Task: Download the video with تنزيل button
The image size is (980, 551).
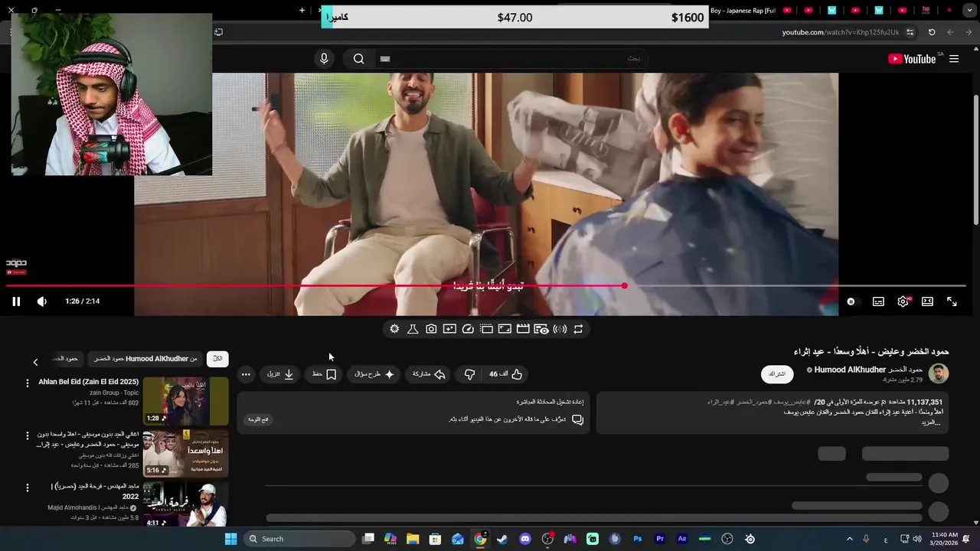Action: [280, 374]
